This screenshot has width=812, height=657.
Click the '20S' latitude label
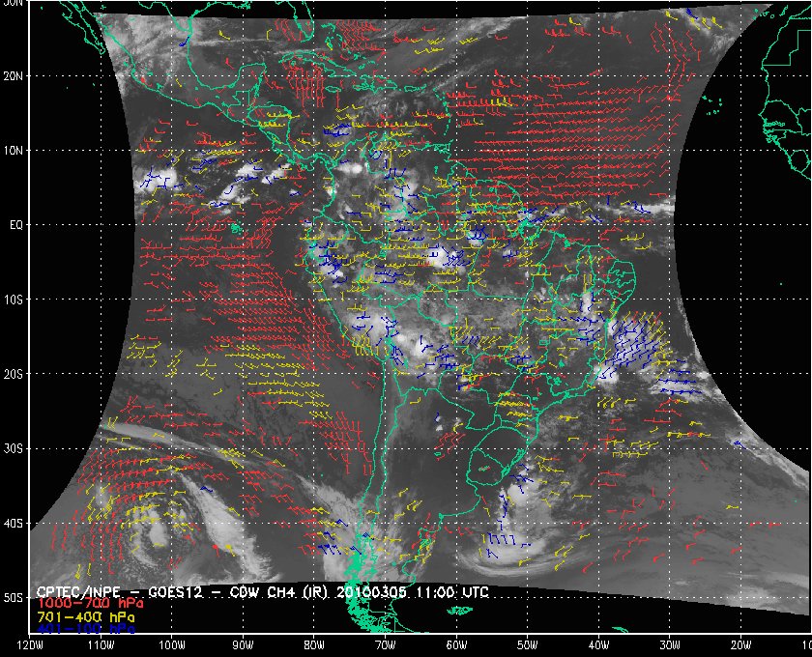pos(13,374)
